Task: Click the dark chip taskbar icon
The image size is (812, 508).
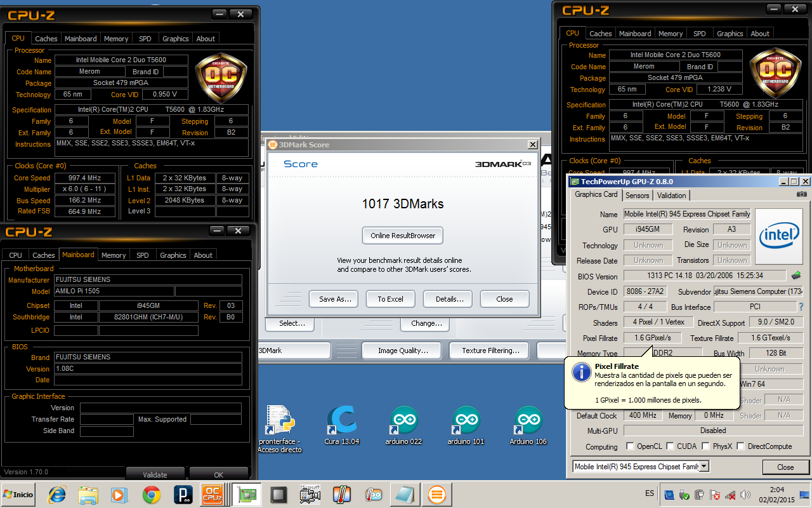Action: pos(278,495)
